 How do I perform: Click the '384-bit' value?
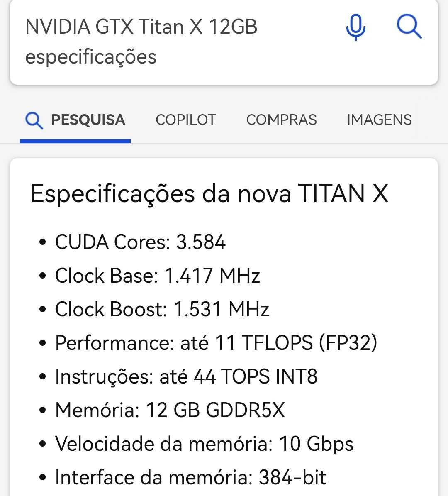pyautogui.click(x=292, y=478)
